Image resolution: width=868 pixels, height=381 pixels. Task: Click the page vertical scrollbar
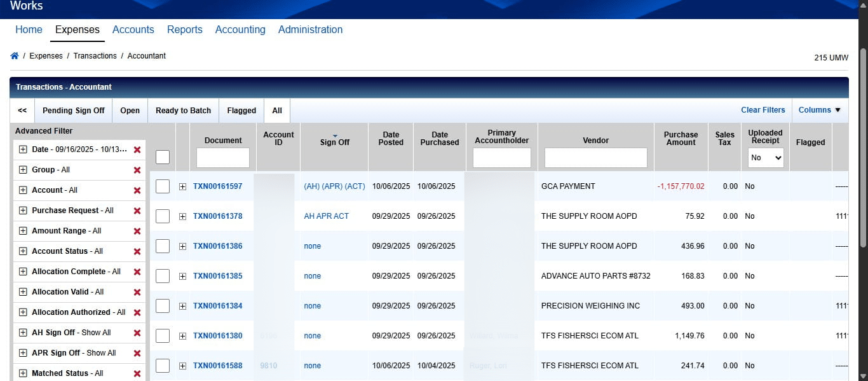tap(862, 148)
